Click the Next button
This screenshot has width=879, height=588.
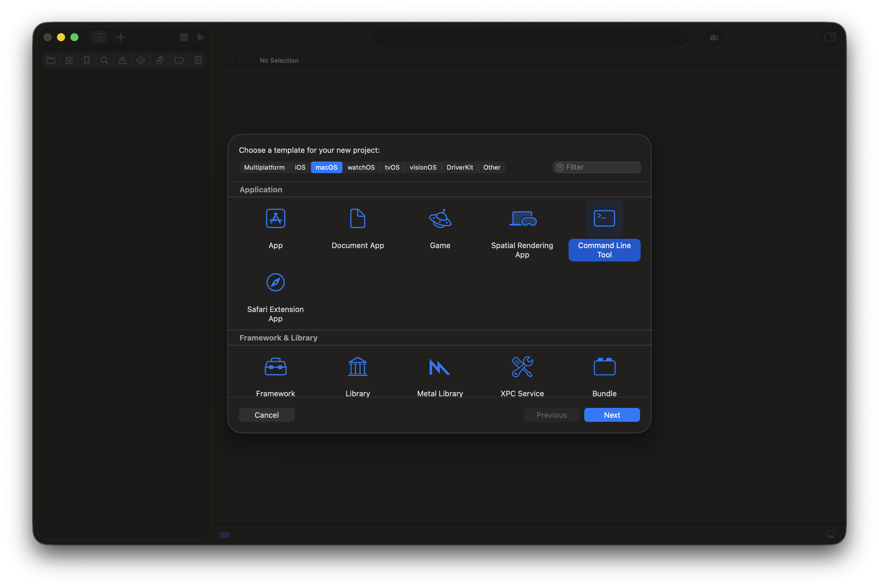(612, 415)
